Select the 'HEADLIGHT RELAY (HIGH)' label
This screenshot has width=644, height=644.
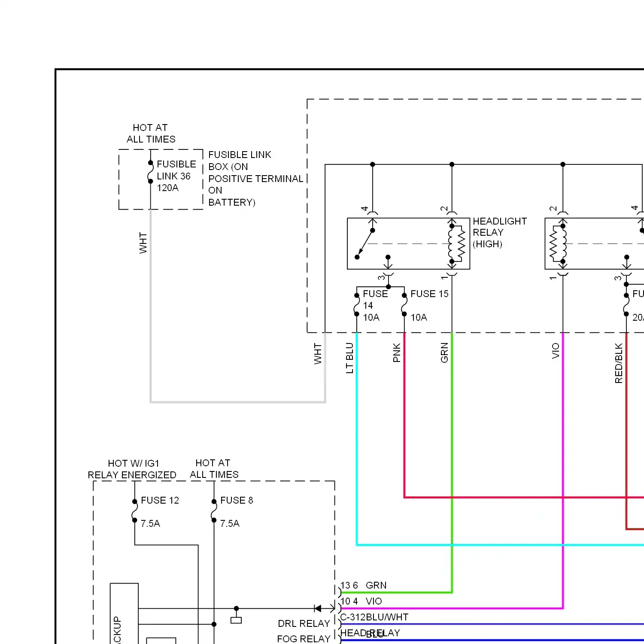(499, 233)
